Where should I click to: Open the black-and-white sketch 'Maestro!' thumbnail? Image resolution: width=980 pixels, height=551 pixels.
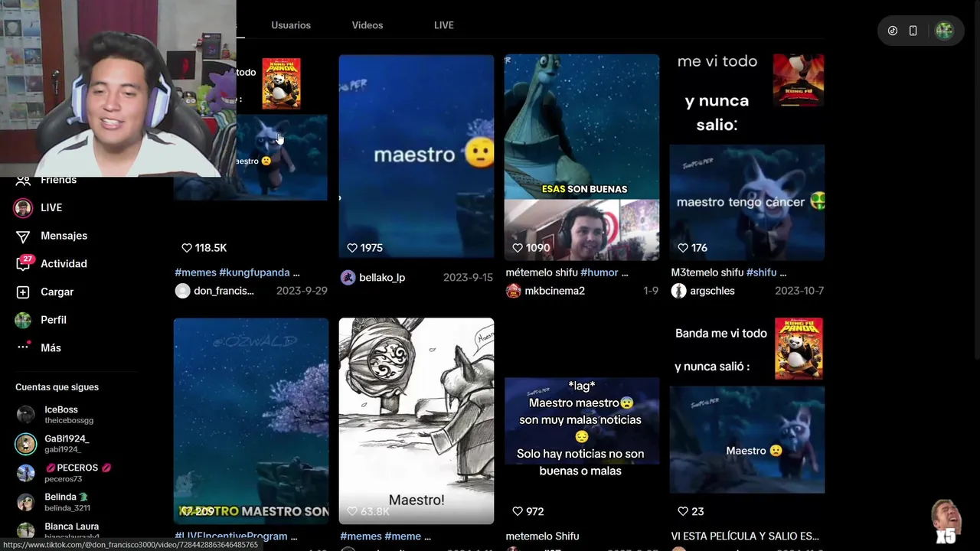point(416,421)
